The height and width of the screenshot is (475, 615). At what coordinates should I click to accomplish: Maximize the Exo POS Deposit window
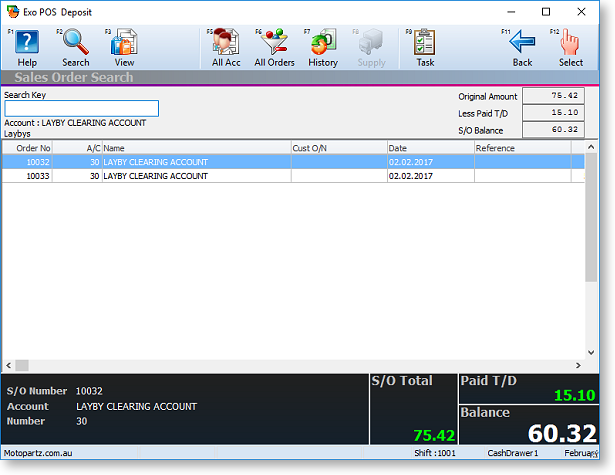[546, 12]
